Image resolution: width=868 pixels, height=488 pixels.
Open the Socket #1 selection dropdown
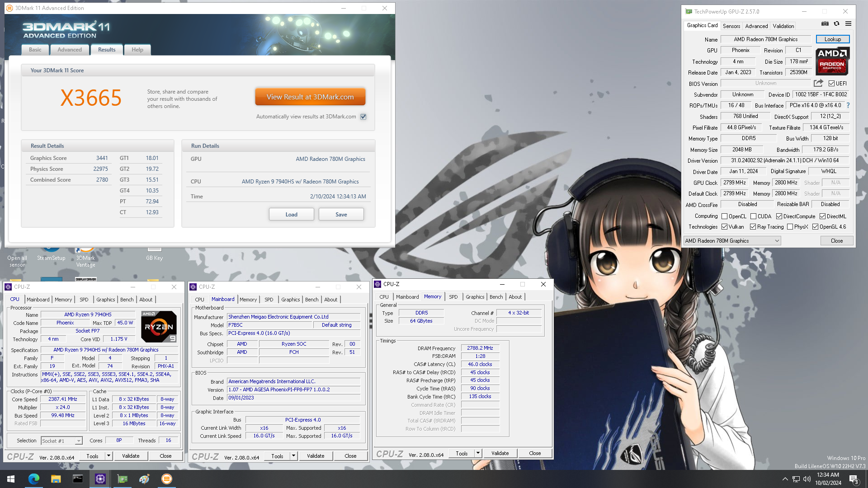[61, 441]
